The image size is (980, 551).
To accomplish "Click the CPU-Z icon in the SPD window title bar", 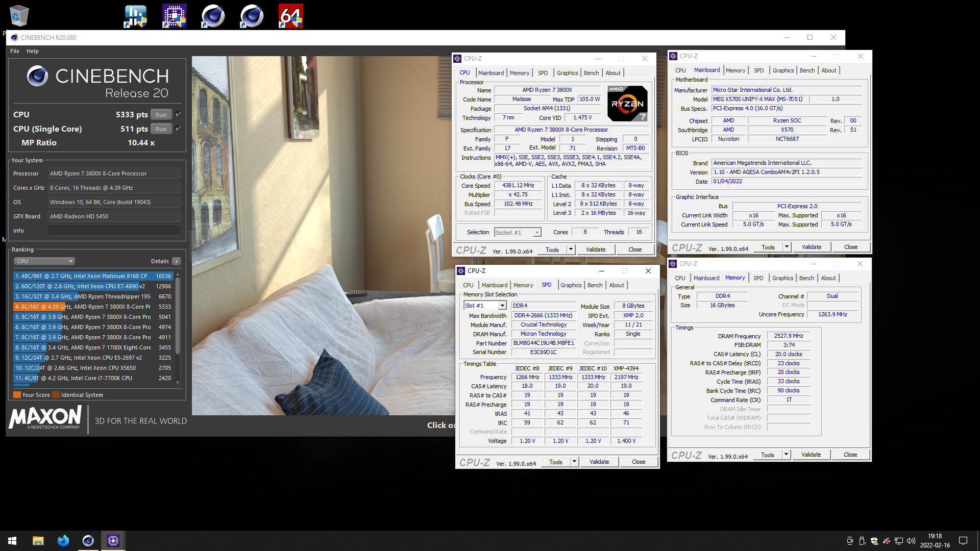I will tap(461, 271).
